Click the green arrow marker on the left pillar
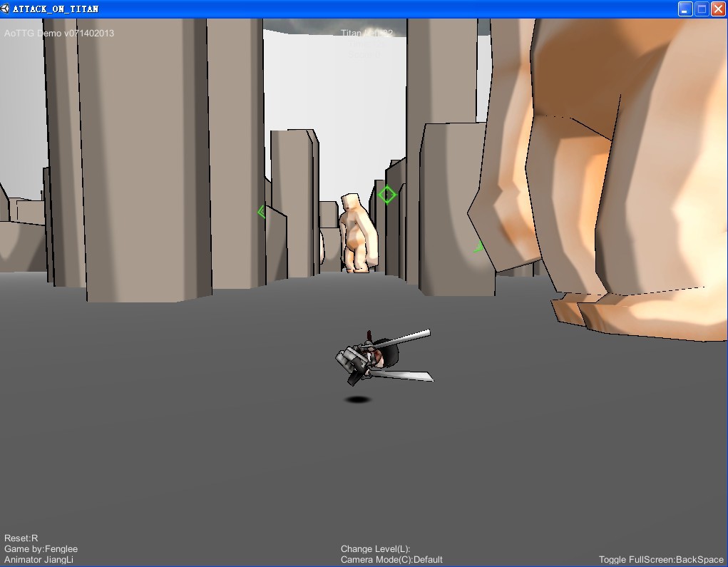Viewport: 728px width, 567px height. [x=262, y=212]
